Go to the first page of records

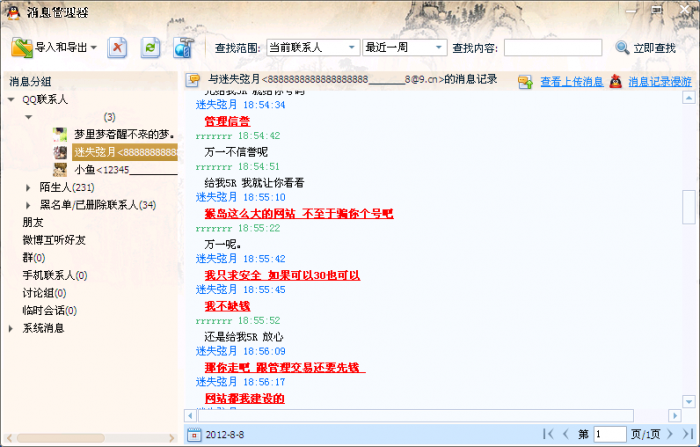pos(548,434)
